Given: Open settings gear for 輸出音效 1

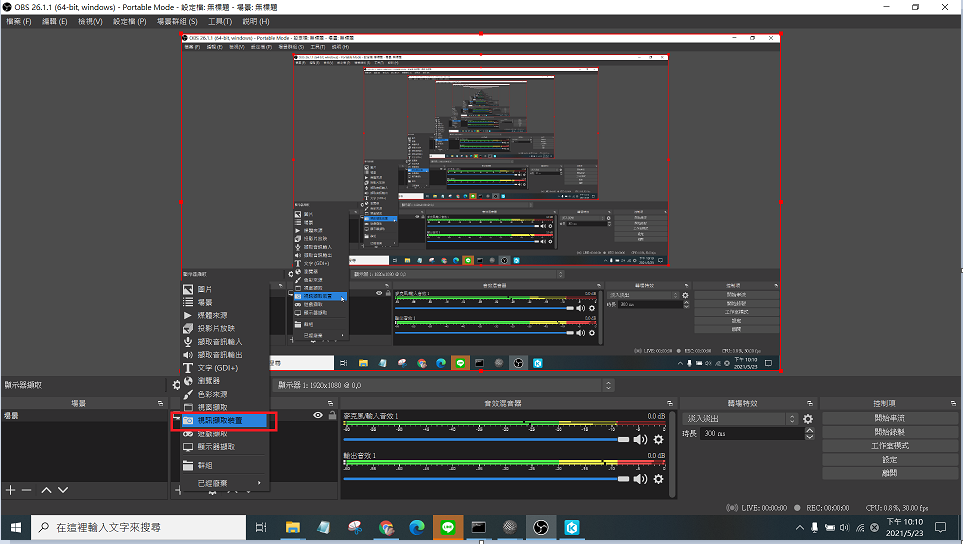Looking at the screenshot, I should click(658, 479).
